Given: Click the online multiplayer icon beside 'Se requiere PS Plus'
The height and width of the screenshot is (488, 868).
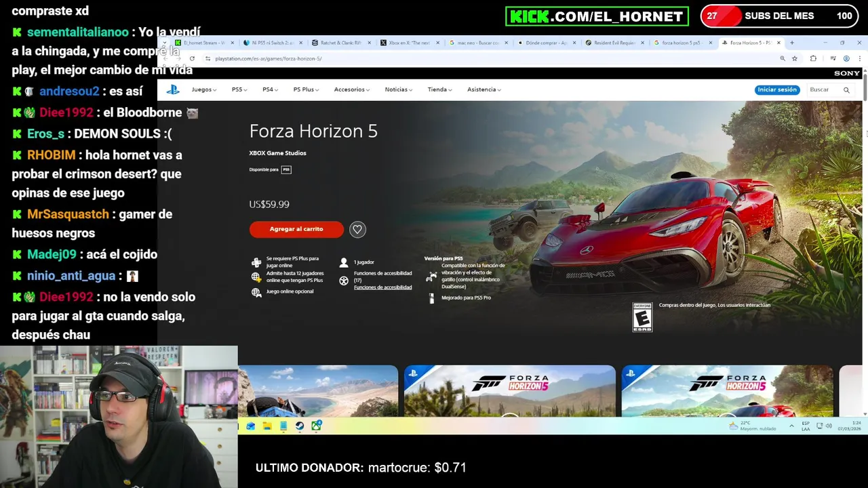Looking at the screenshot, I should (256, 262).
